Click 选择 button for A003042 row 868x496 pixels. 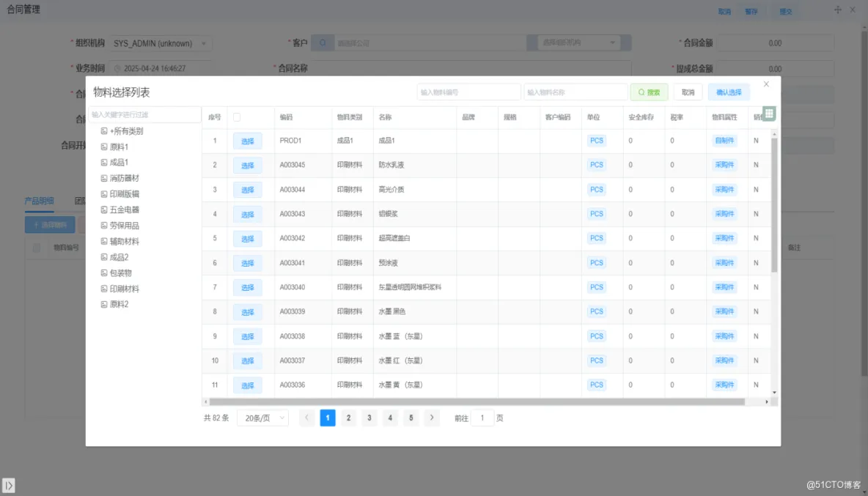(x=248, y=239)
